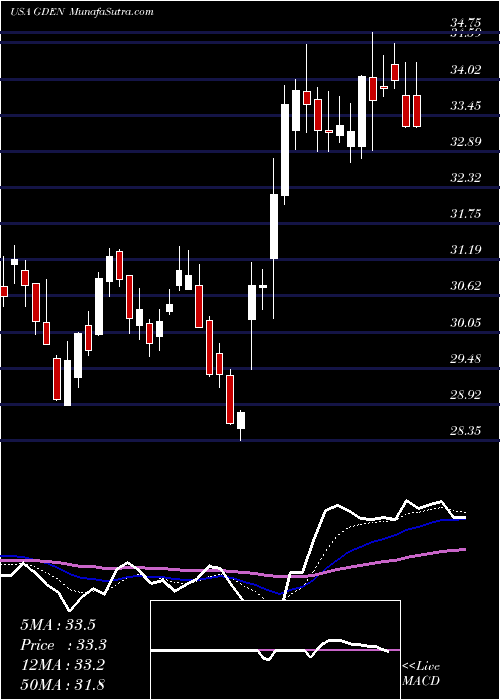Click the '<<Live MACD' label
Viewport: 500px width, 700px height.
coord(421,674)
